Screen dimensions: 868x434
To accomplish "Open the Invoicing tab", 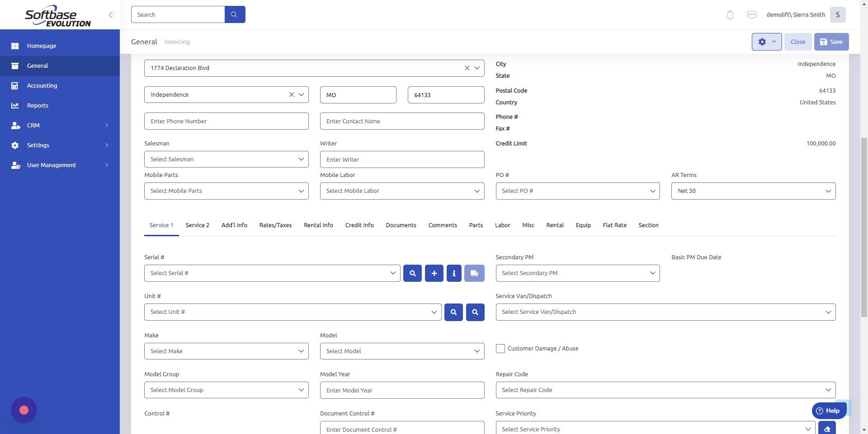I will tap(177, 42).
